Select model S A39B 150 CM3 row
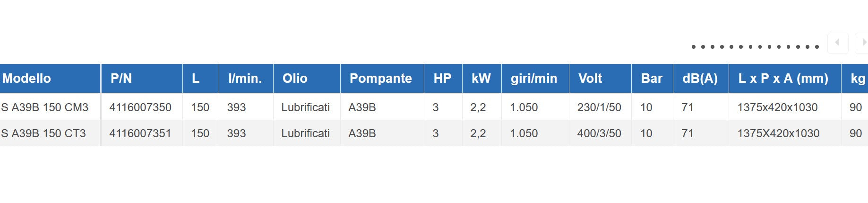 pyautogui.click(x=45, y=107)
